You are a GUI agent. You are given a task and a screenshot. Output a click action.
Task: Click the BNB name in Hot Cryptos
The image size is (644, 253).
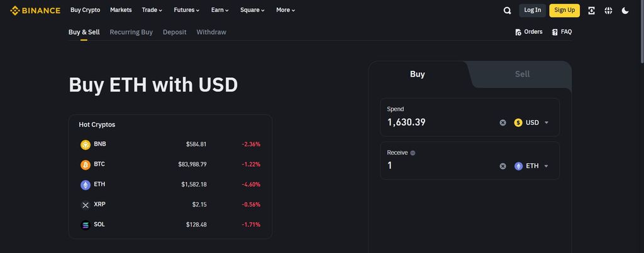pos(100,144)
